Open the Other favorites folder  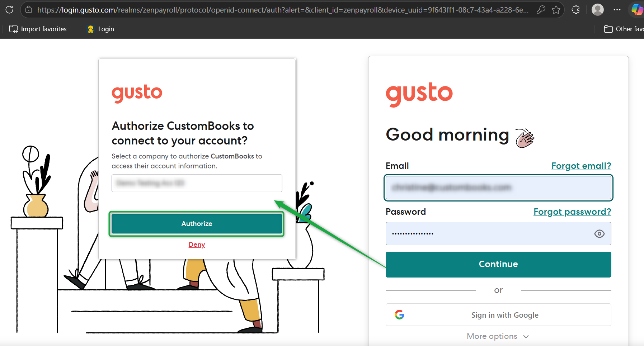point(624,29)
